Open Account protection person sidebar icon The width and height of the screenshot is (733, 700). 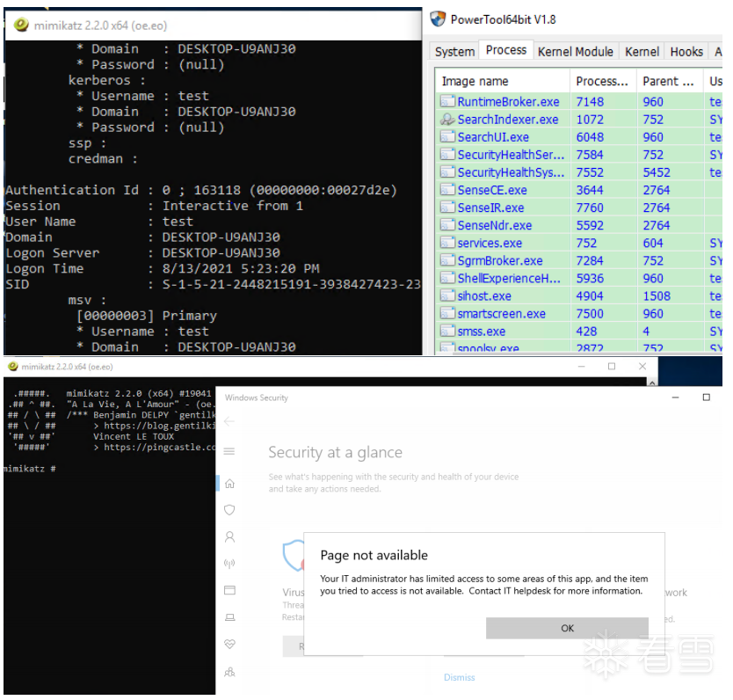click(x=229, y=536)
